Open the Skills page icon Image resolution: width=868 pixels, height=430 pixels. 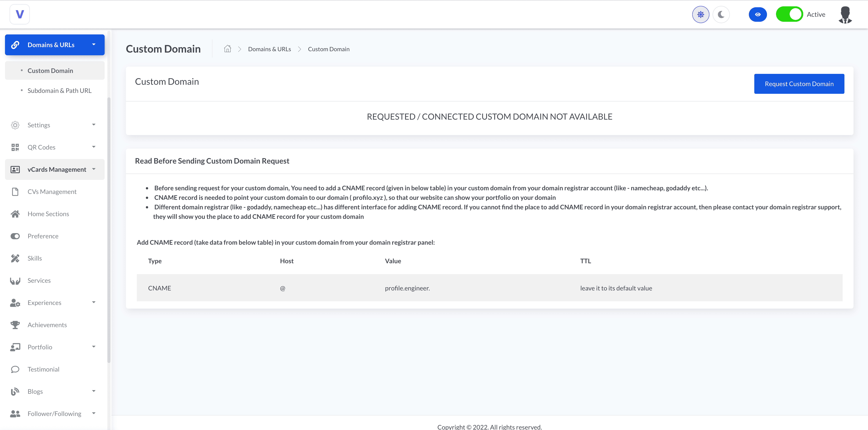click(x=15, y=258)
